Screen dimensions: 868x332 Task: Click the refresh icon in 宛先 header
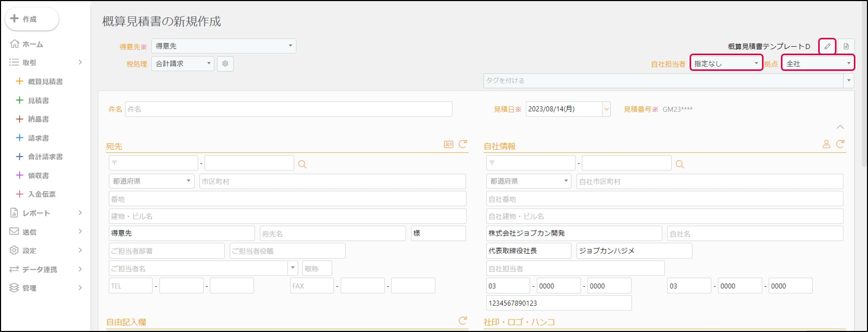[463, 144]
